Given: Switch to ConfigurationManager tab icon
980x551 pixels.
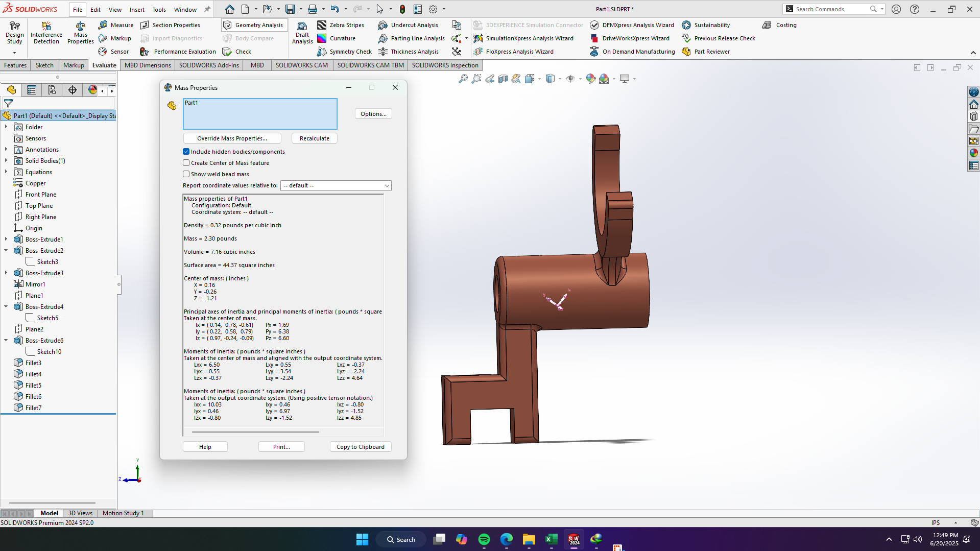Looking at the screenshot, I should coord(52,90).
